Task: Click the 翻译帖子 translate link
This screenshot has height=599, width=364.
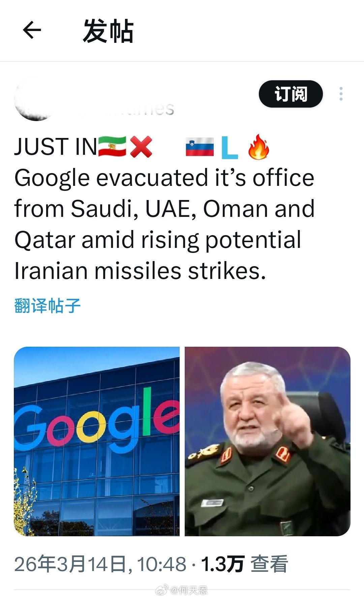Action: click(x=48, y=306)
